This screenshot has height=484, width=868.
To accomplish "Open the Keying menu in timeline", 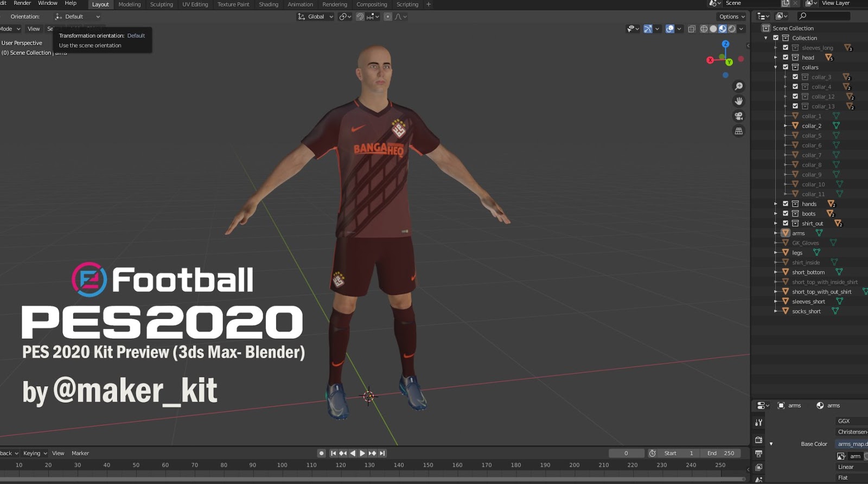I will [35, 454].
